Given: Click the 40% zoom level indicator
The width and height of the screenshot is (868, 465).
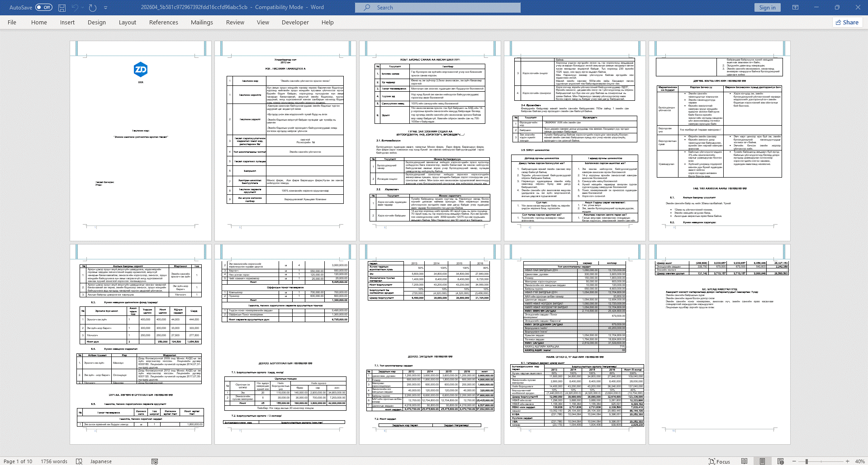Looking at the screenshot, I should pyautogui.click(x=859, y=461).
